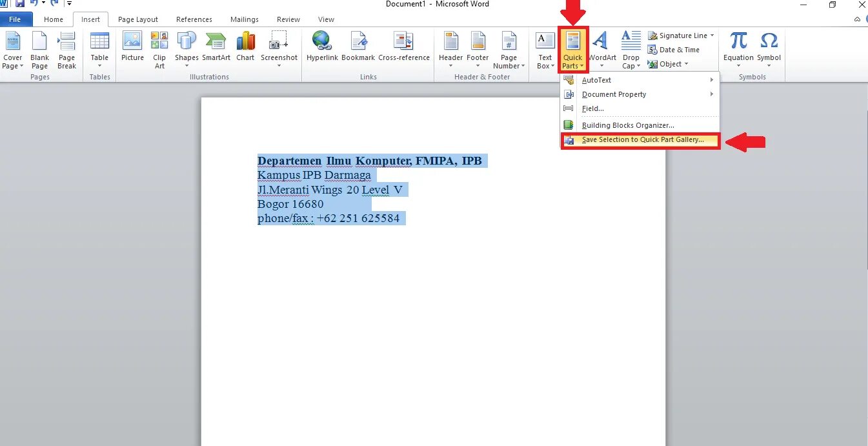Open the Footer options
868x446 pixels.
pos(478,50)
